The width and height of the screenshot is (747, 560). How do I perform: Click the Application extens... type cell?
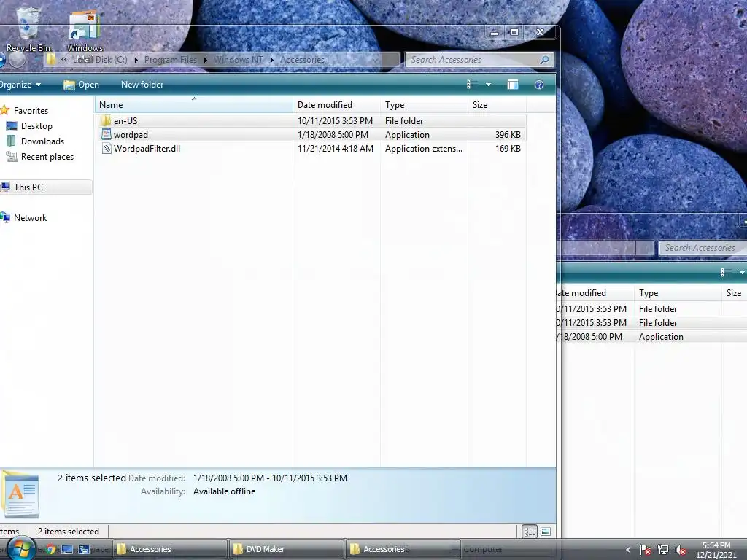point(423,148)
